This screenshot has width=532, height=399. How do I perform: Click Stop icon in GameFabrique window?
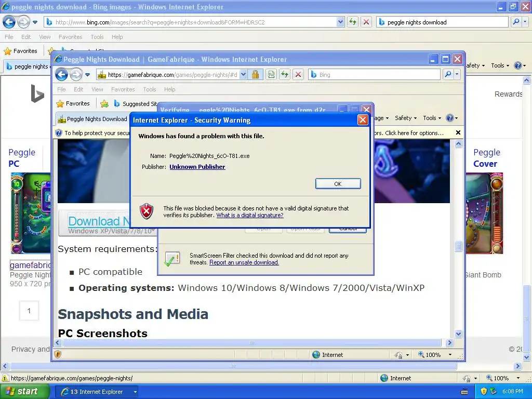point(298,75)
